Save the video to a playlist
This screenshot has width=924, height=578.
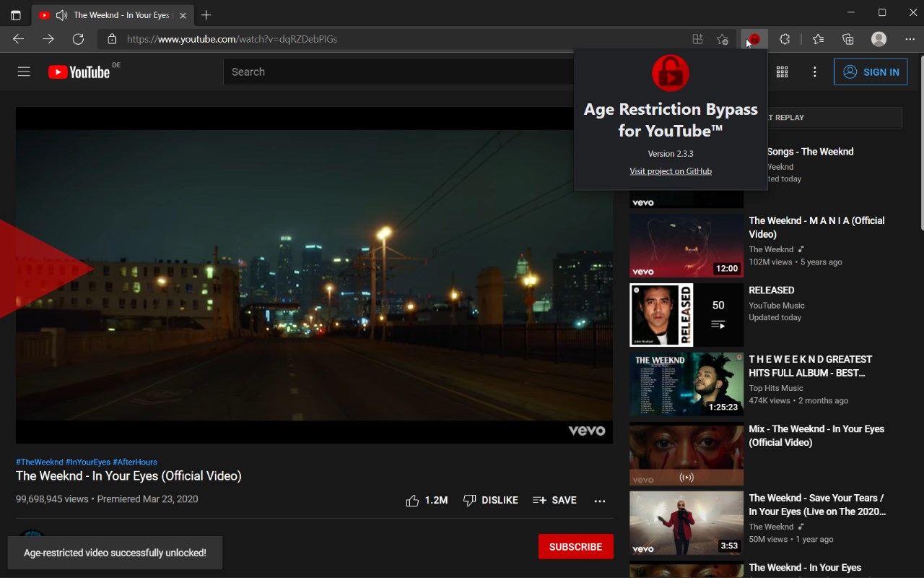coord(554,500)
